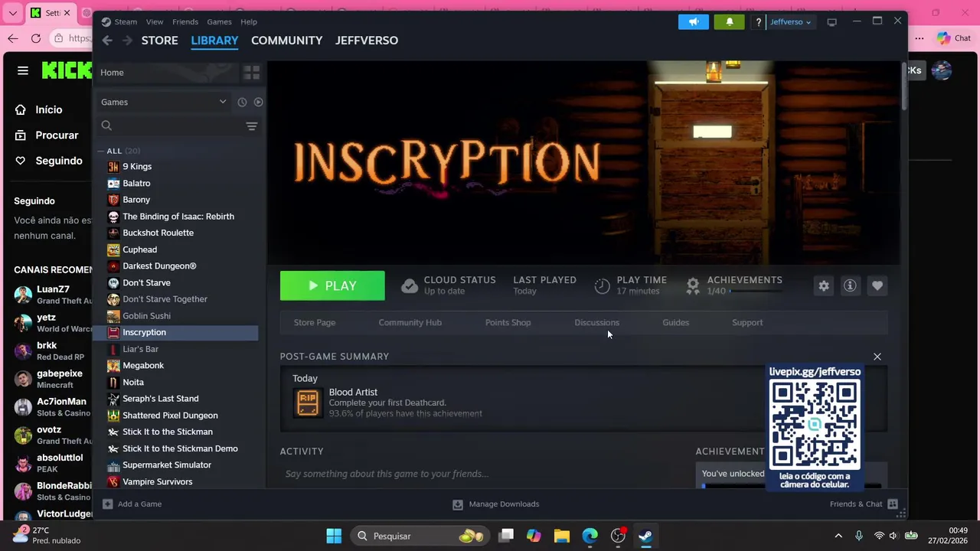Click the achievements progress bar
This screenshot has height=551, width=980.
tap(756, 292)
